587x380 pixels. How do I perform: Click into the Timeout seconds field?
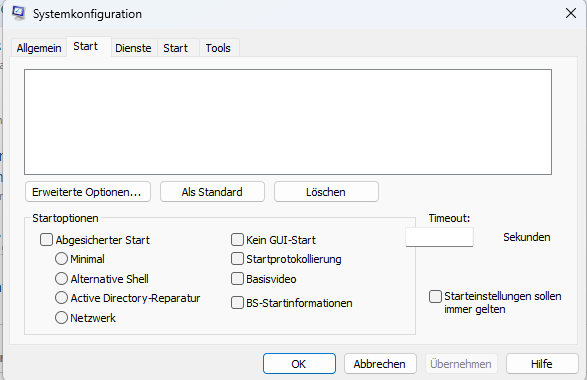pyautogui.click(x=440, y=237)
